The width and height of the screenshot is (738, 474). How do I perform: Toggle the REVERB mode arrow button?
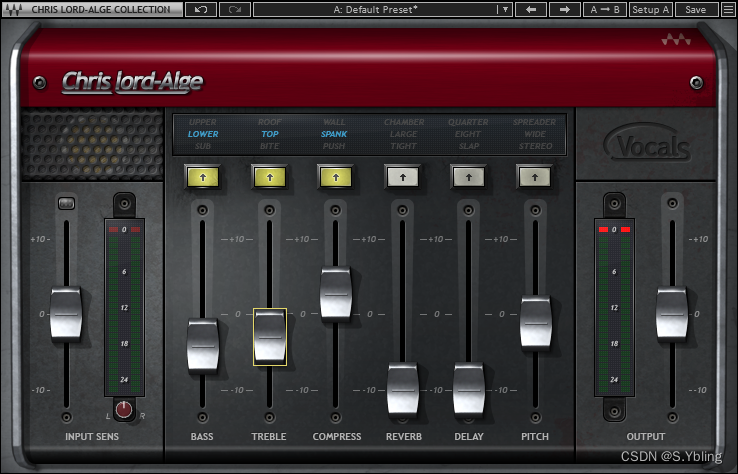pos(403,177)
